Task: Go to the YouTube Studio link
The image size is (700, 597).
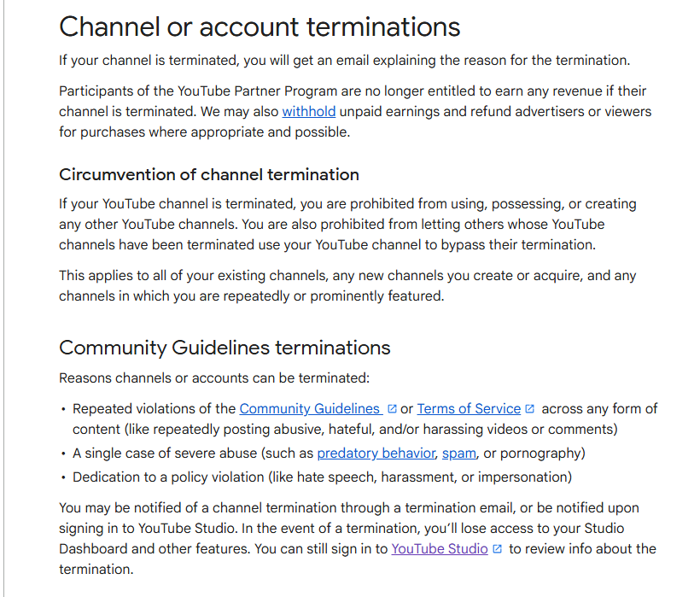Action: tap(440, 548)
